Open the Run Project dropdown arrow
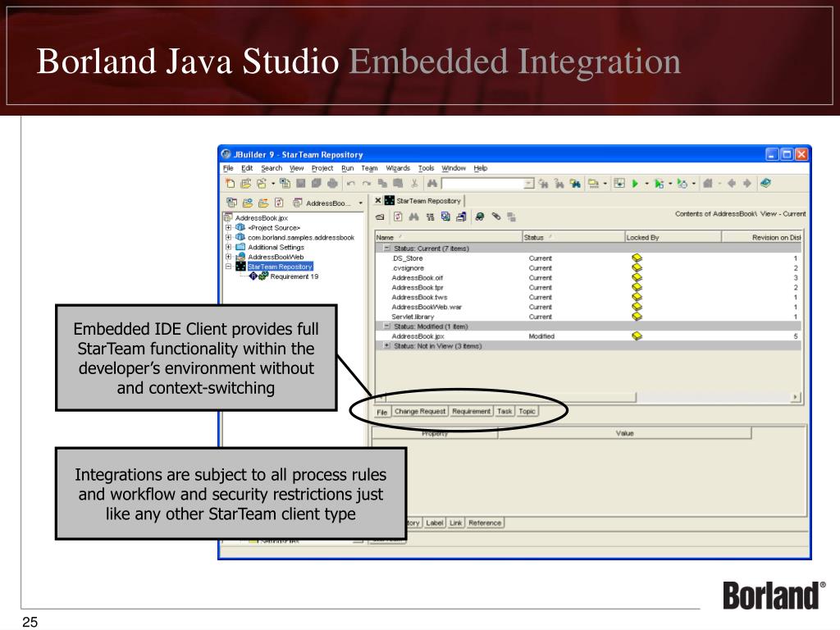 646,184
